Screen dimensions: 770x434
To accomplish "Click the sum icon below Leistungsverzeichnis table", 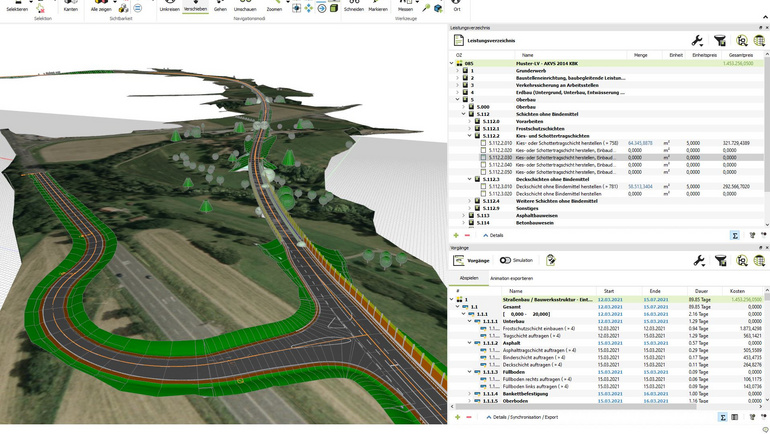I will click(735, 236).
